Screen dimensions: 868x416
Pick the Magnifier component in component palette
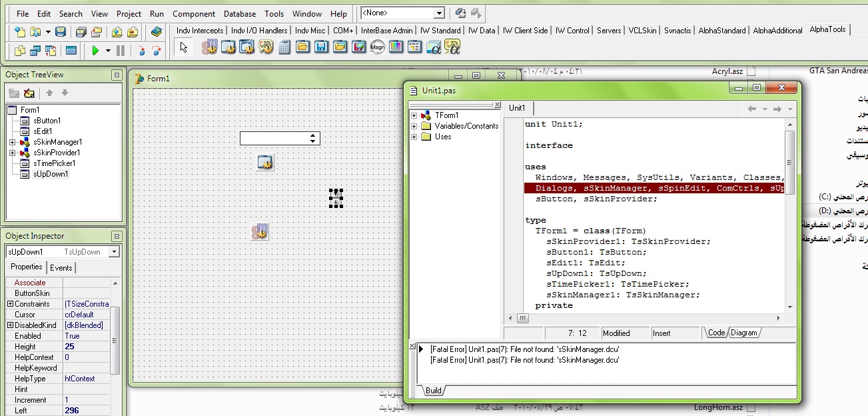[x=378, y=47]
